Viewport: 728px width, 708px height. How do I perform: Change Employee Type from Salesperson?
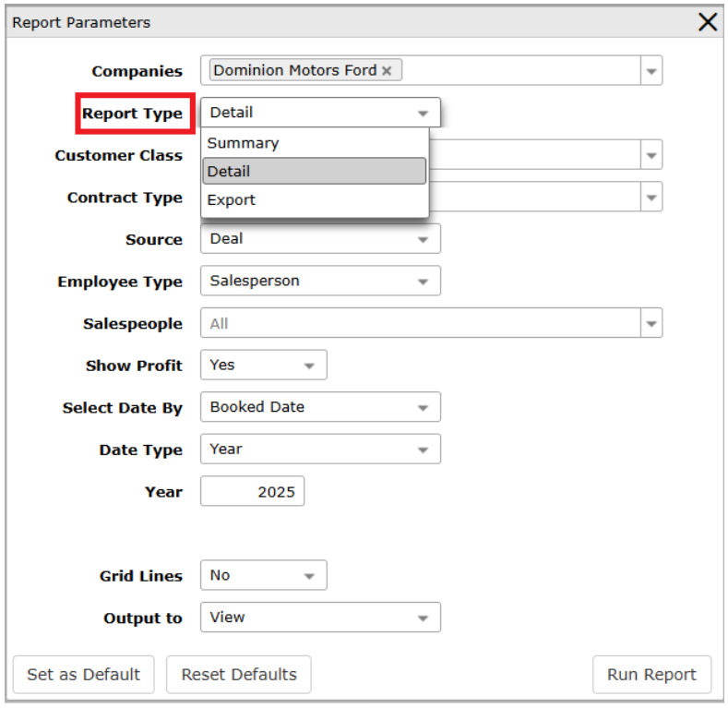[319, 282]
